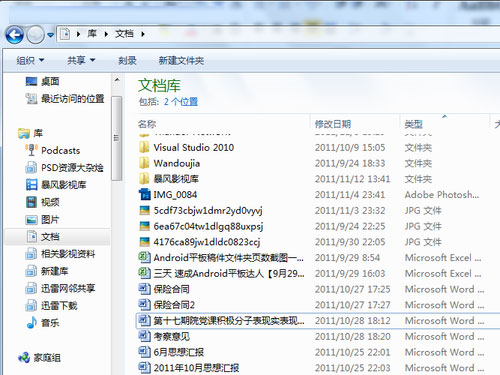Click the Back navigation arrow button

[14, 35]
